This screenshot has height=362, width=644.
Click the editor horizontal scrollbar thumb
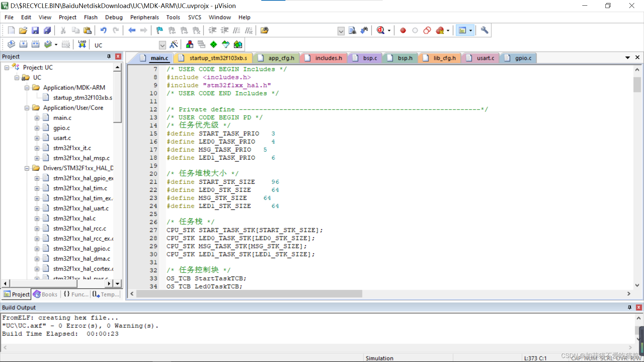coord(249,294)
